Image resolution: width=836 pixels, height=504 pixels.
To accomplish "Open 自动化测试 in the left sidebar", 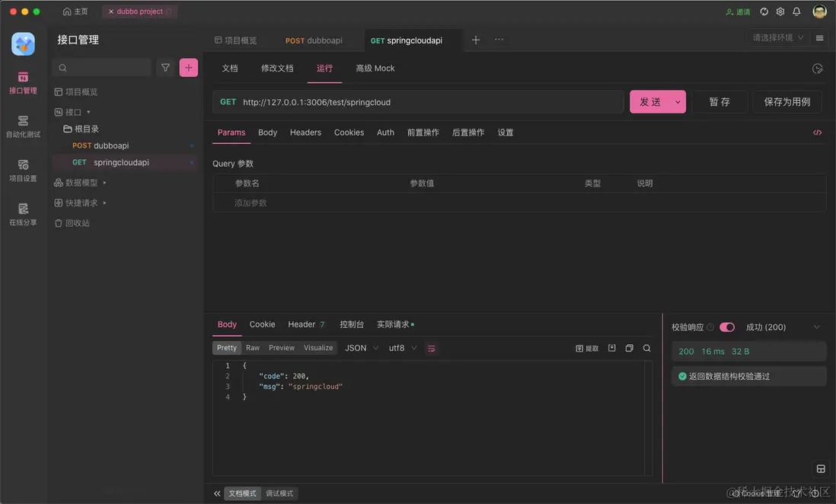I will [x=23, y=126].
